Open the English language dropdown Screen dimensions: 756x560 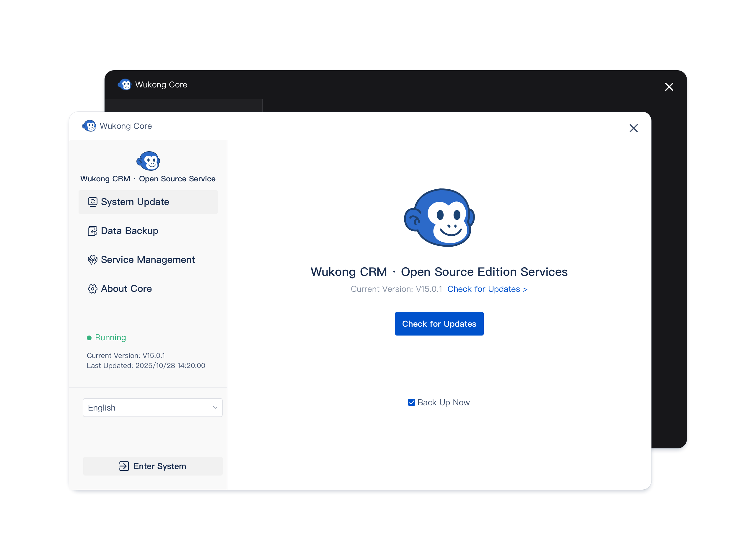click(152, 408)
